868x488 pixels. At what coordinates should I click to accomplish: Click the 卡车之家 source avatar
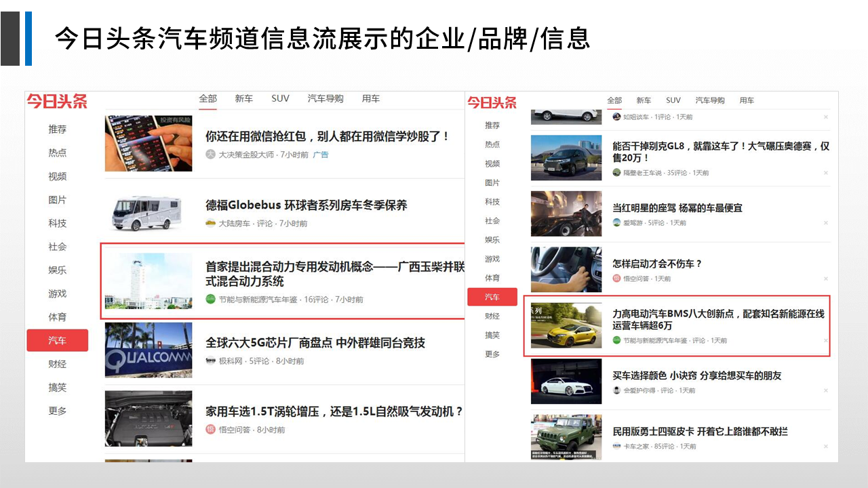coord(616,446)
